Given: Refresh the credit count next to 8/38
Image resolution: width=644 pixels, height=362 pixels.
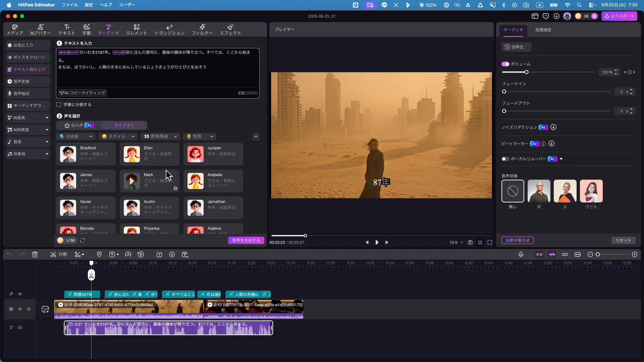Looking at the screenshot, I should (x=83, y=240).
